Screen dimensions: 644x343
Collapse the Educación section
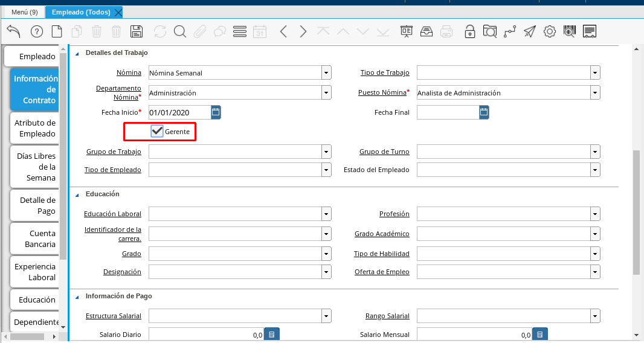(77, 194)
